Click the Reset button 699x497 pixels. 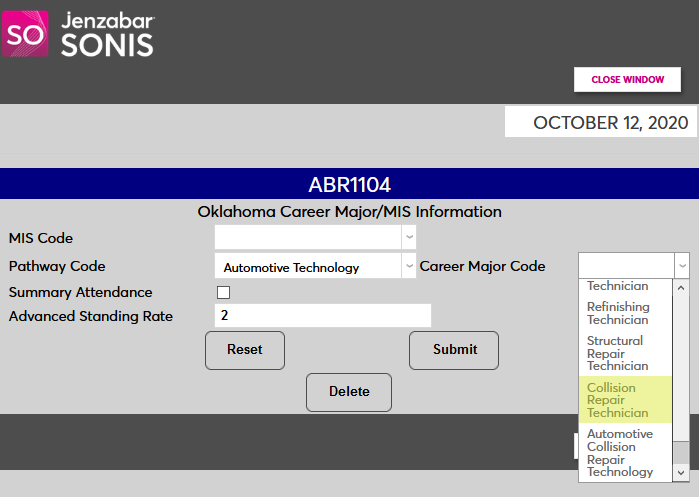click(245, 350)
